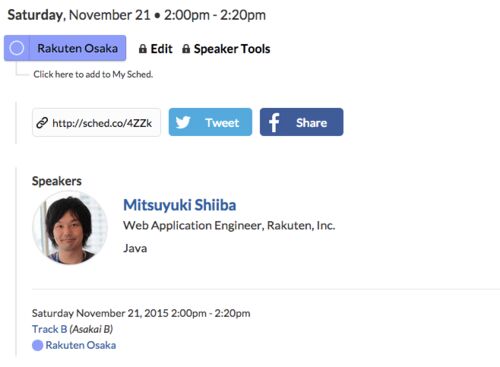Viewport: 500px width, 367px height.
Task: Click the purple circle next to Rakuten Osaka
Action: pos(37,345)
